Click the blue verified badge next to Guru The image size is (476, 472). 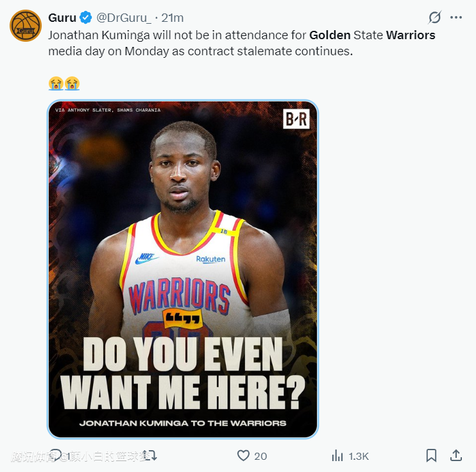(85, 18)
